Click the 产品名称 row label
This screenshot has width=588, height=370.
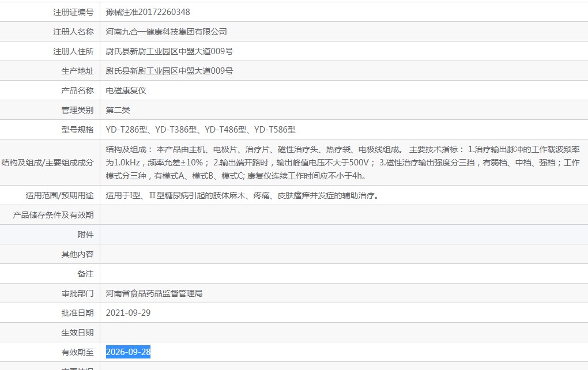pyautogui.click(x=77, y=90)
